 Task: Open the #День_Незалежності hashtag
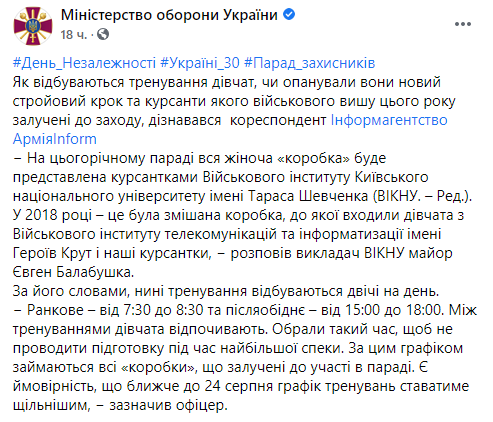pos(84,63)
